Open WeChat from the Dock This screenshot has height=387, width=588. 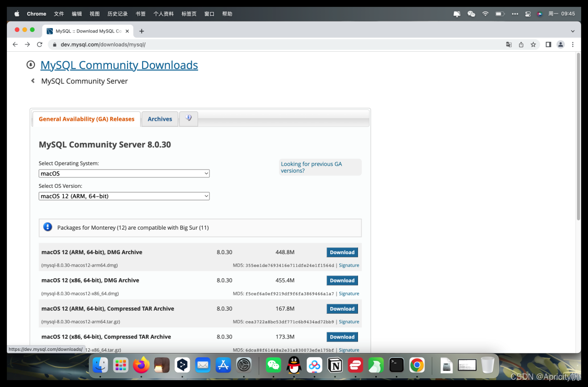[x=273, y=365]
